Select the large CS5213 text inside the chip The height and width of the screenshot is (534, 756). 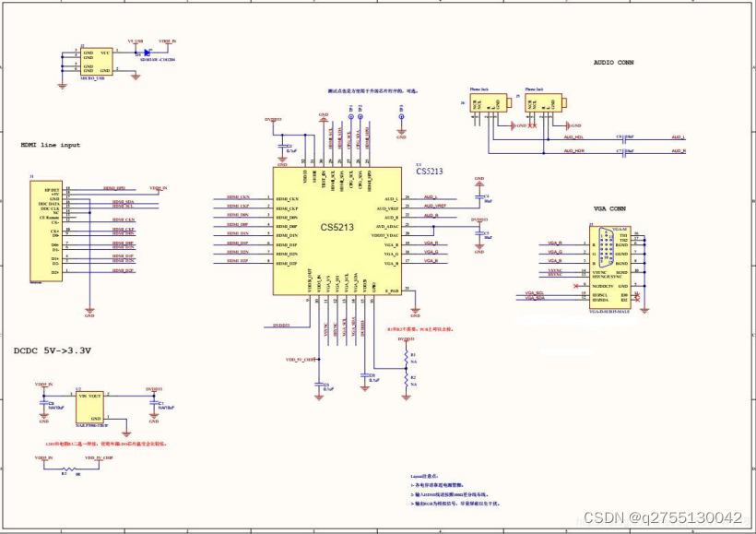[337, 227]
